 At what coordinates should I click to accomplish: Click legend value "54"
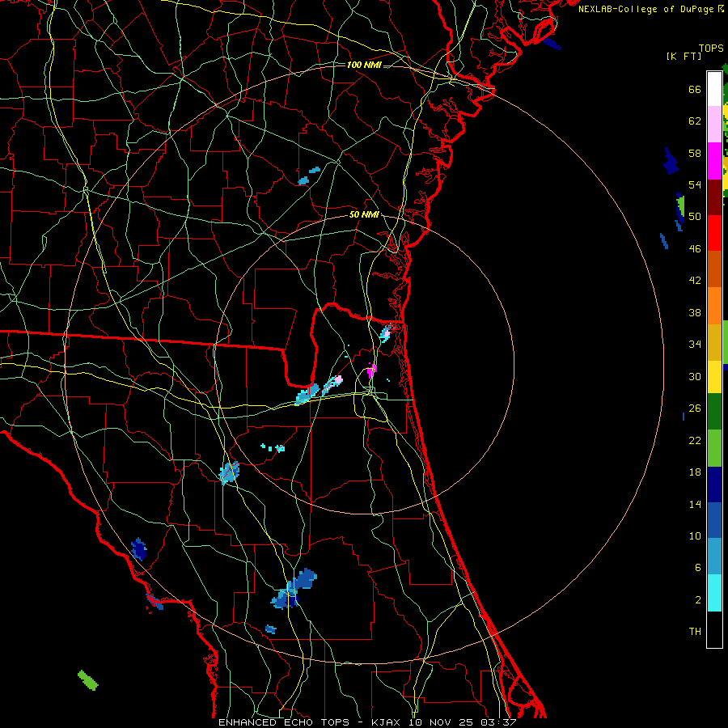[x=695, y=184]
